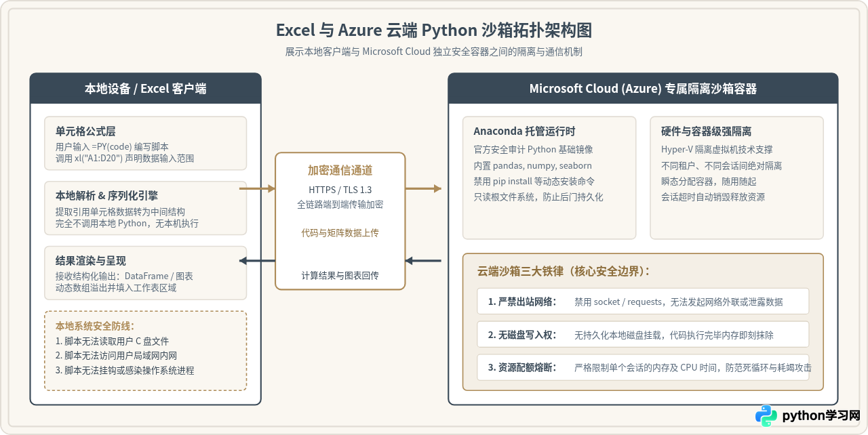Select the "本地系统安全防线:" heading
This screenshot has width=868, height=435.
95,326
